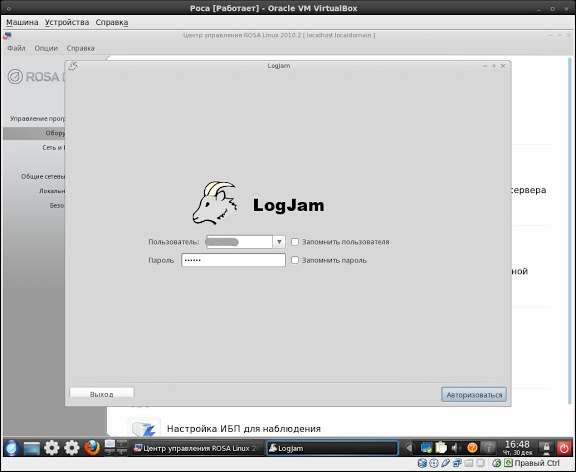576x472 pixels.
Task: Open the VirtualBox 'Справка' menu
Action: pos(112,22)
